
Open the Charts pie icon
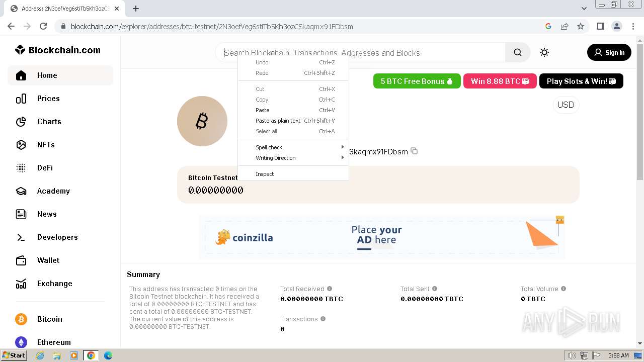coord(21,122)
